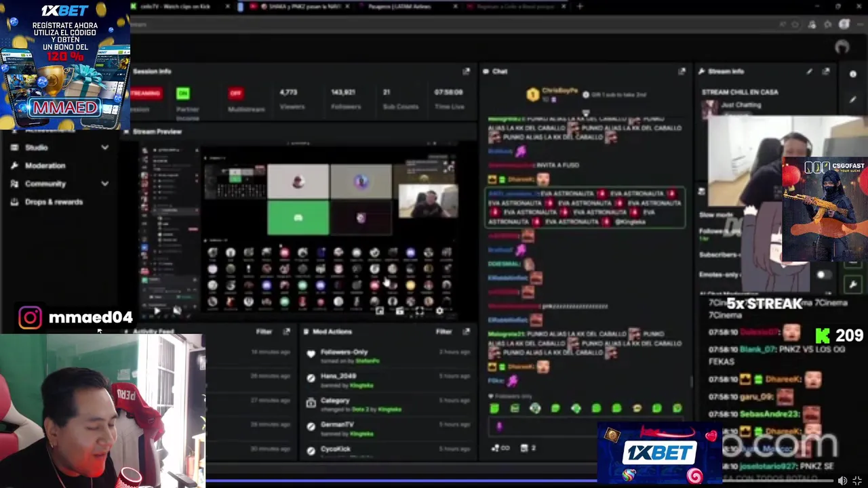Click the Community sidebar icon
The height and width of the screenshot is (488, 868).
14,184
